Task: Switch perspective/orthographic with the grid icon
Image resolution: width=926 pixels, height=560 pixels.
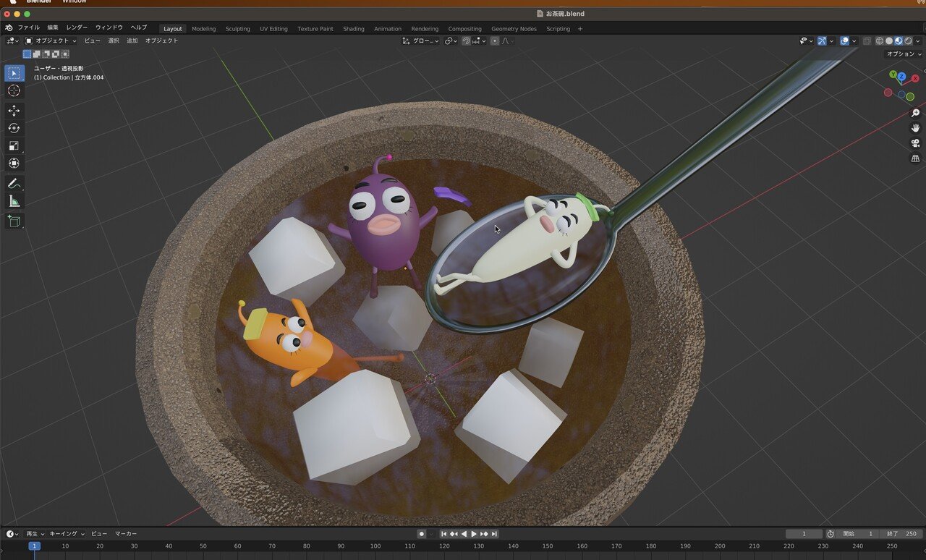Action: (915, 158)
